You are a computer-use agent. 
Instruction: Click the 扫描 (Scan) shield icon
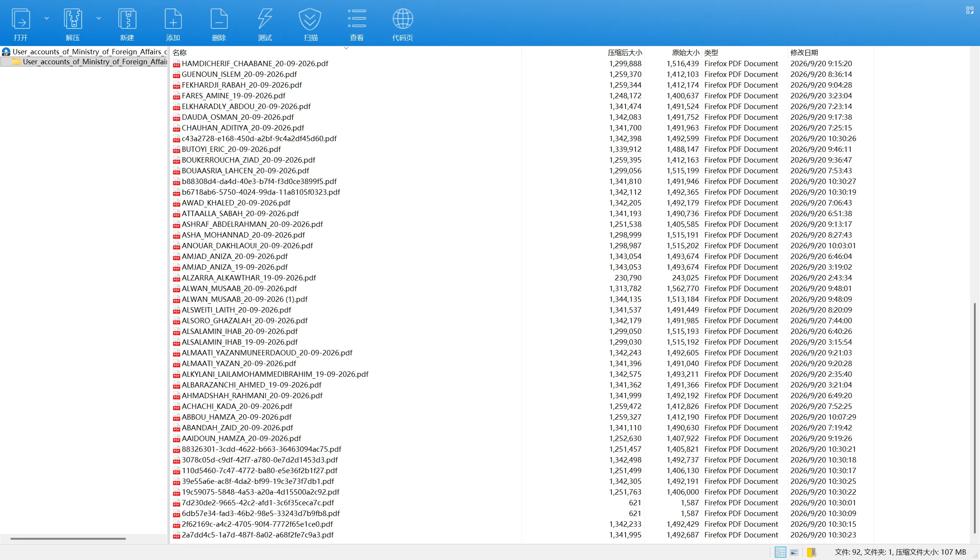310,19
